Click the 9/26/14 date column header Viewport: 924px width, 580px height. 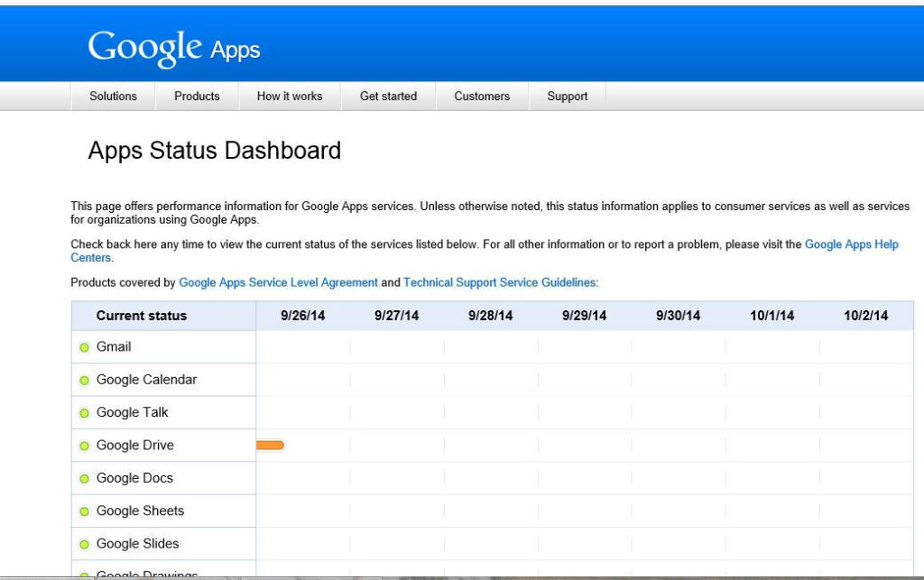click(303, 316)
